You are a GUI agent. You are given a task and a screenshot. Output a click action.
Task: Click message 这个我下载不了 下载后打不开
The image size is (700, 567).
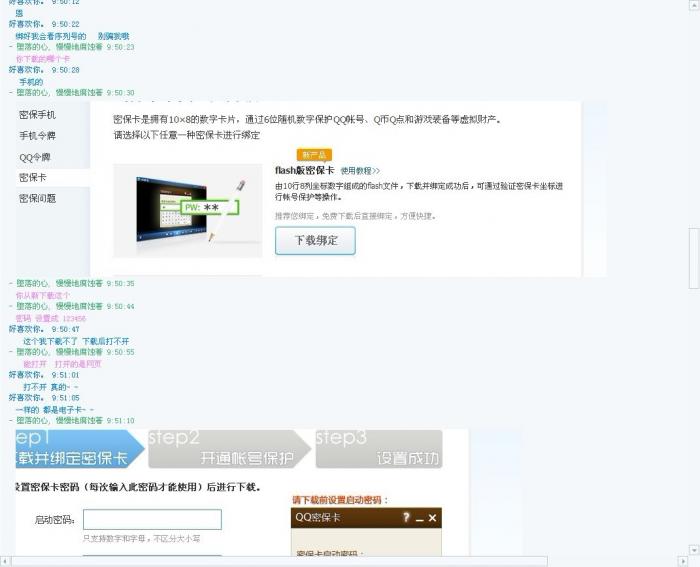76,342
